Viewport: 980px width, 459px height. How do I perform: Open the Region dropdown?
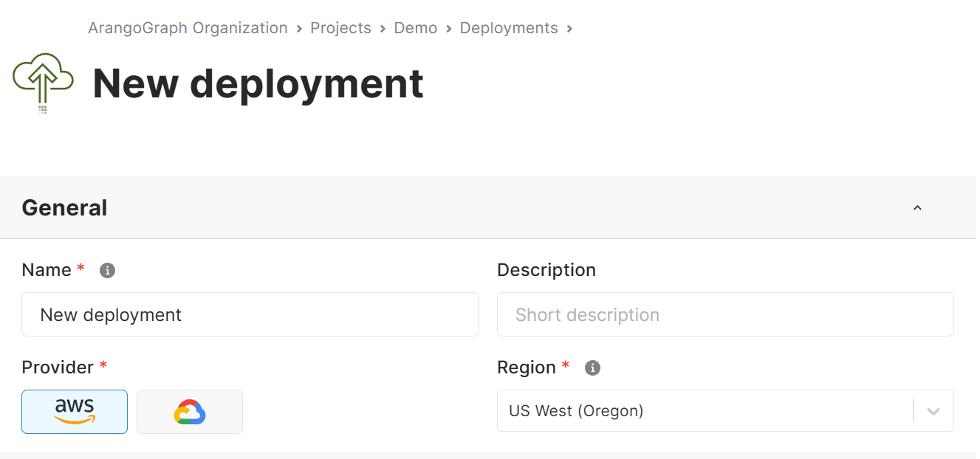(x=725, y=410)
